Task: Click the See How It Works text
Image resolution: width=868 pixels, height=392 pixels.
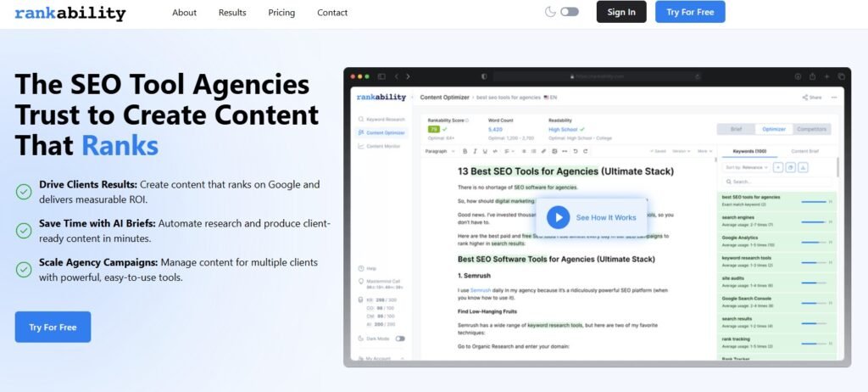Action: 605,217
